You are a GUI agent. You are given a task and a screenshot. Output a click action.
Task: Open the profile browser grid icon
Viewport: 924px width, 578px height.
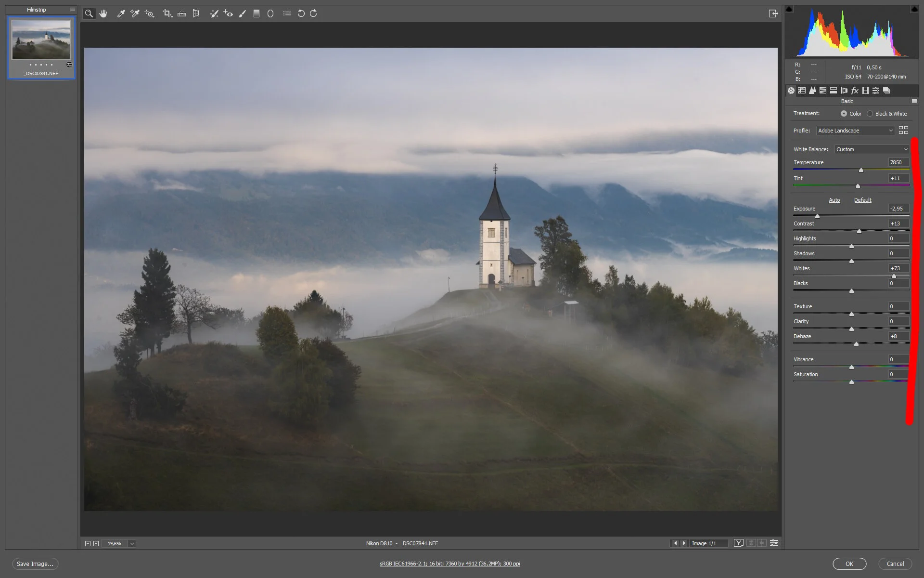point(903,131)
